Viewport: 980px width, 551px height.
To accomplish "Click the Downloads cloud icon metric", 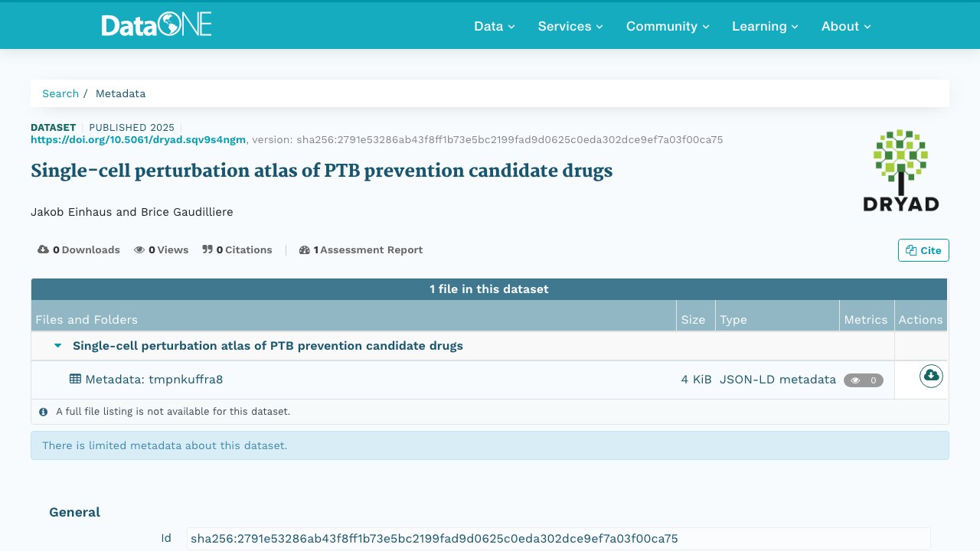I will (44, 249).
